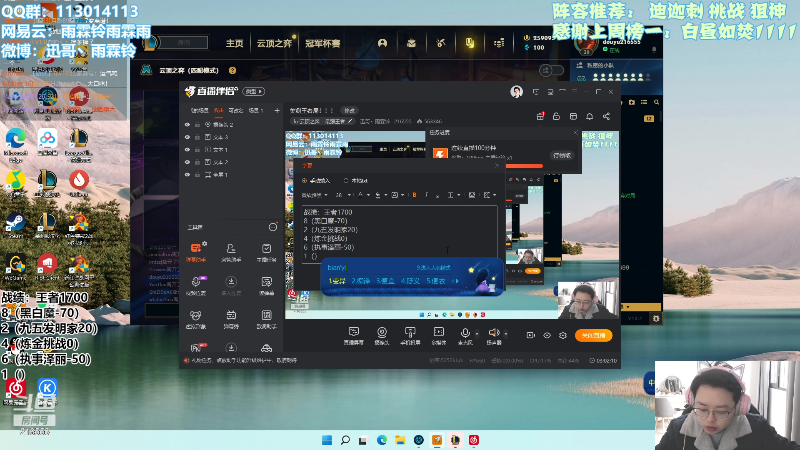The image size is (800, 450).
Task: Show next page of IME candidates
Action: (x=457, y=281)
